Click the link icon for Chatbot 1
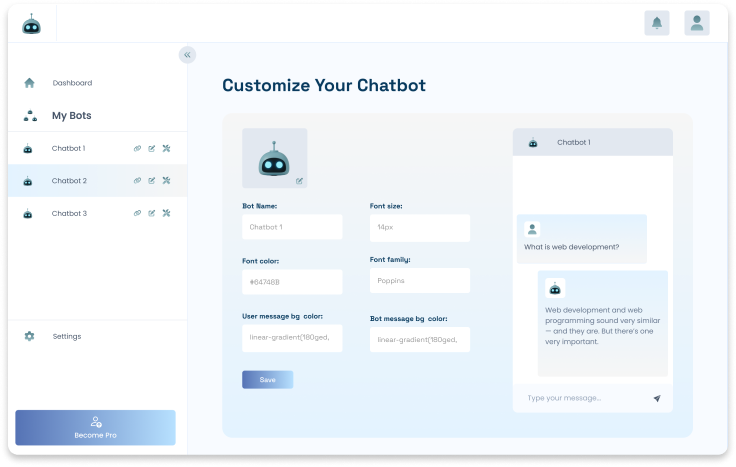This screenshot has height=467, width=736. [x=138, y=149]
